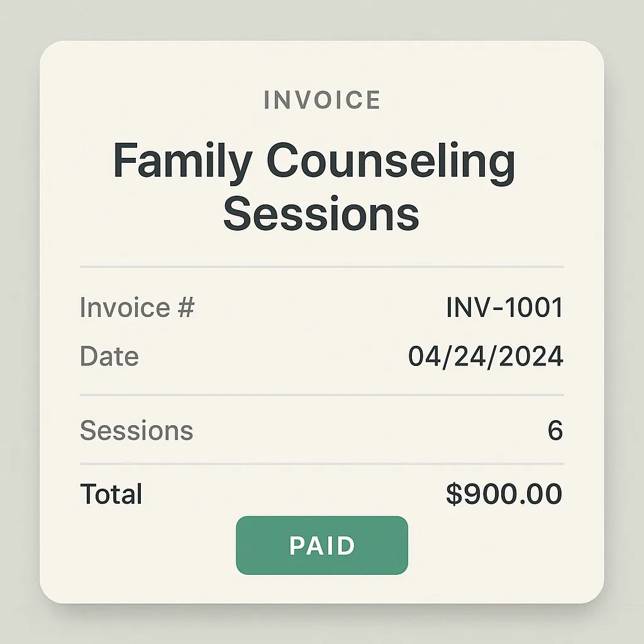The height and width of the screenshot is (644, 644).
Task: Click the green PAID button
Action: pos(321,545)
